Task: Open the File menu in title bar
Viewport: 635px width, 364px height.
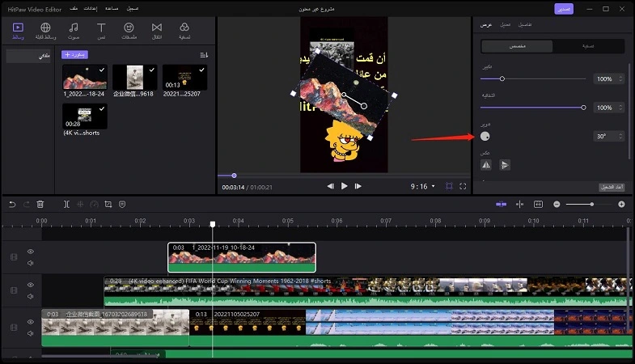Action: [x=74, y=9]
